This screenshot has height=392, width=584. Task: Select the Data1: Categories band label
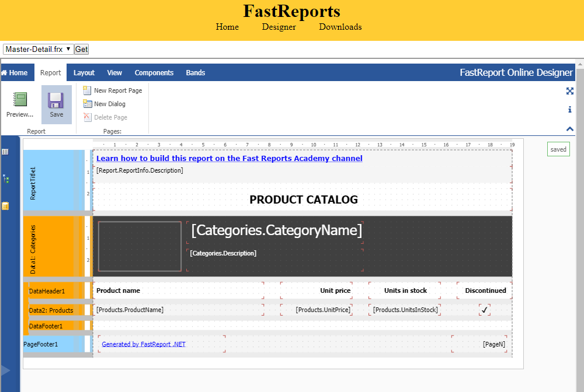coord(33,249)
